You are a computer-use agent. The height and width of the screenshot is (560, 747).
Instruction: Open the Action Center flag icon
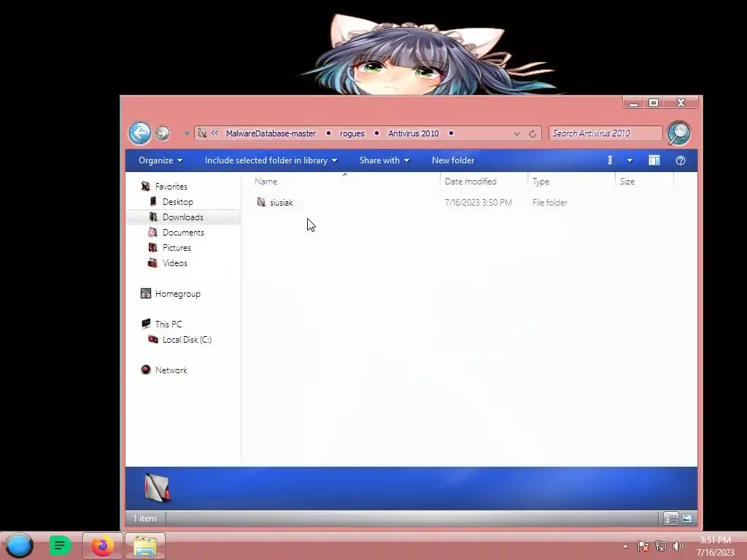pos(643,546)
